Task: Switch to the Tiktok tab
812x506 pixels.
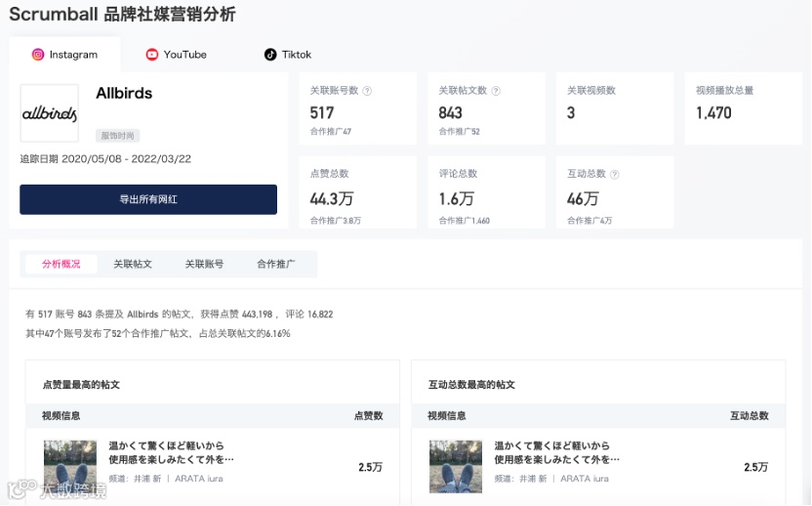Action: click(x=288, y=55)
